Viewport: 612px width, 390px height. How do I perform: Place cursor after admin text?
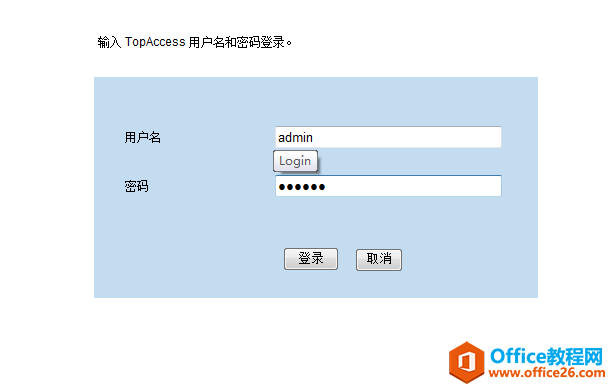tap(313, 137)
